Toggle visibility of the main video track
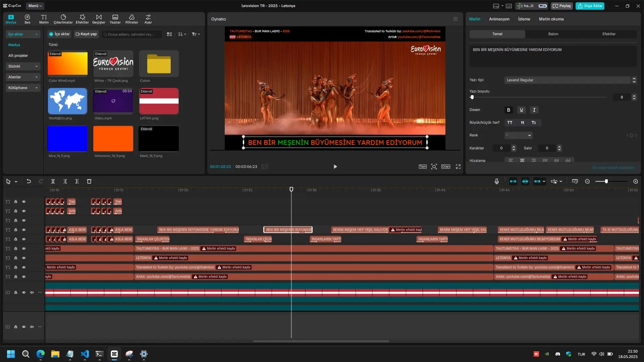The width and height of the screenshot is (644, 362). point(24,293)
